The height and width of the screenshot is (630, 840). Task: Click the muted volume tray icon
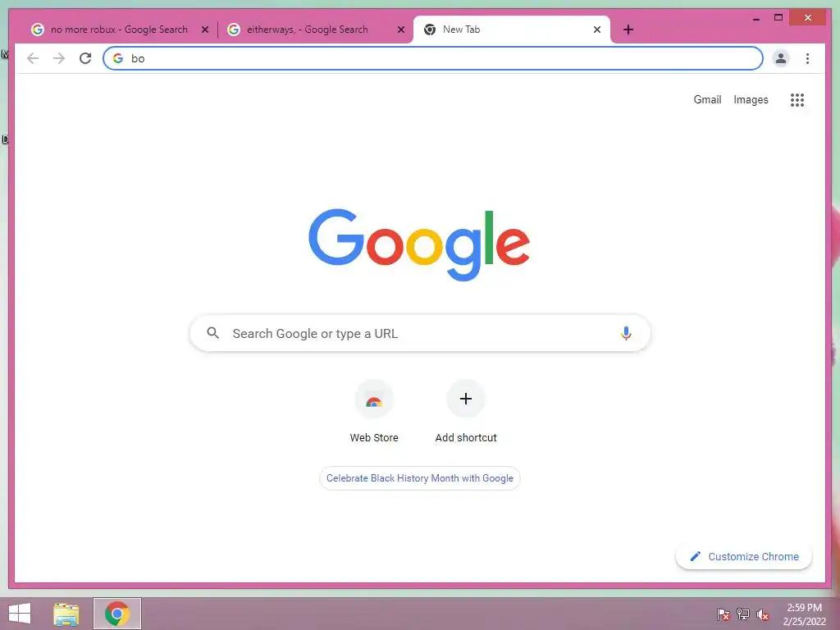763,614
